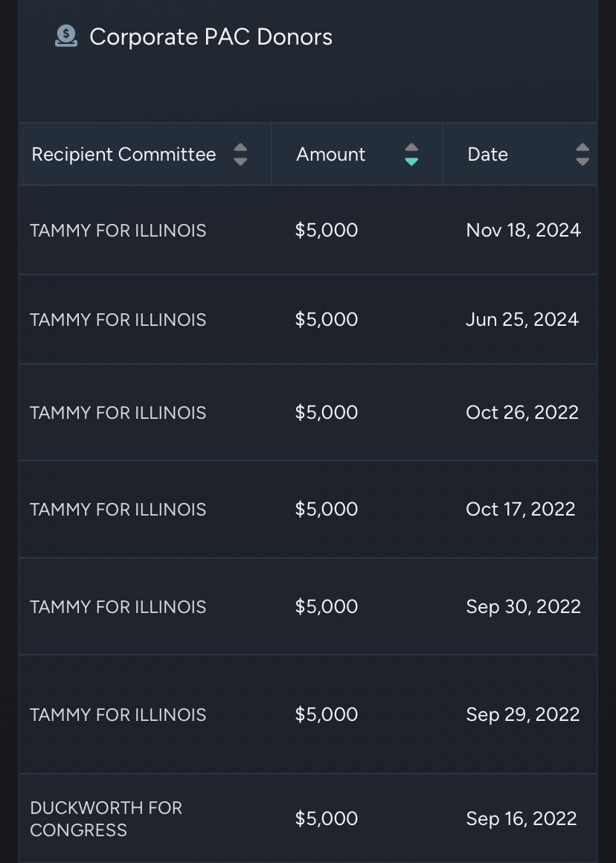Toggle Amount column sort arrows
616x863 pixels.
(x=411, y=155)
